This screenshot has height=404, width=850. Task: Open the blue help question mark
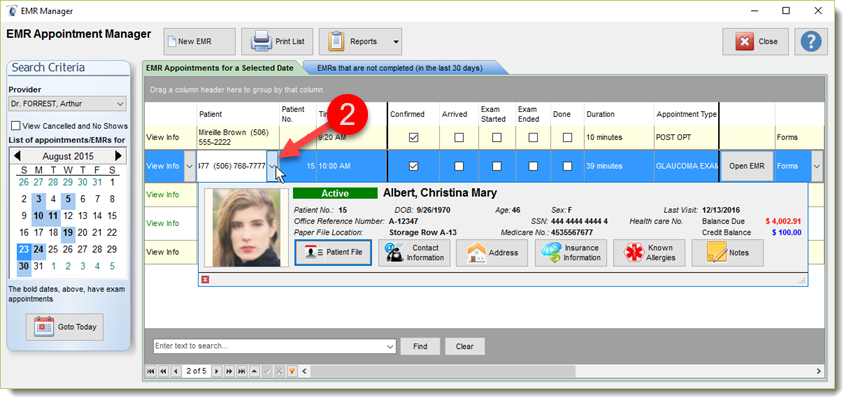click(x=811, y=41)
